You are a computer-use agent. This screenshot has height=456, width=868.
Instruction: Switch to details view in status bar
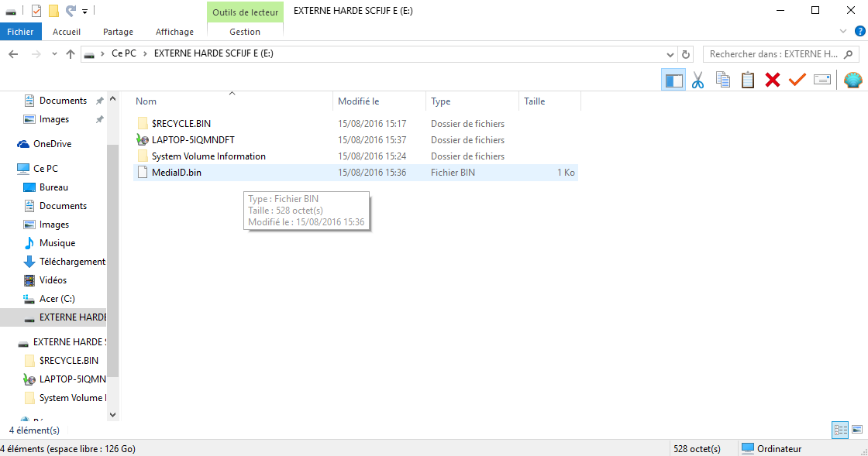click(x=840, y=430)
